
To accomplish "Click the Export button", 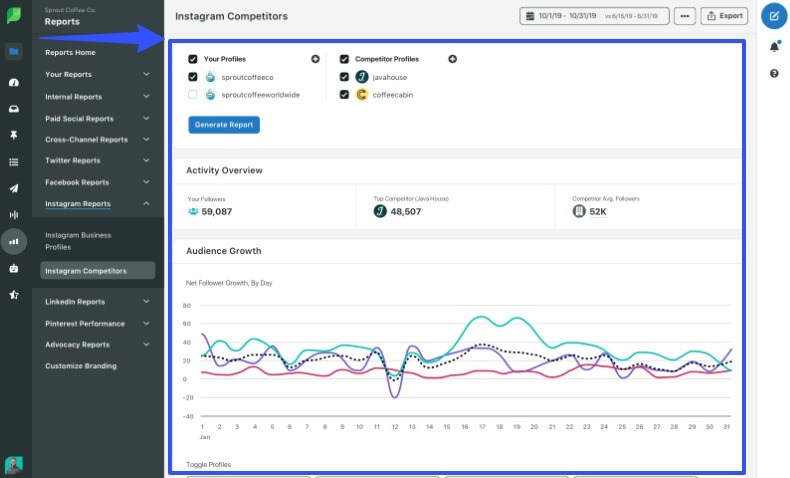I will pyautogui.click(x=725, y=16).
